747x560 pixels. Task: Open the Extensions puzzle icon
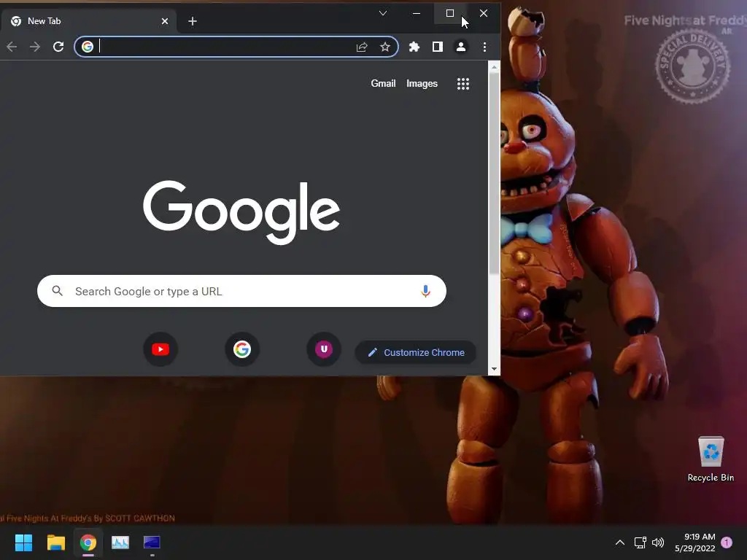click(x=414, y=47)
